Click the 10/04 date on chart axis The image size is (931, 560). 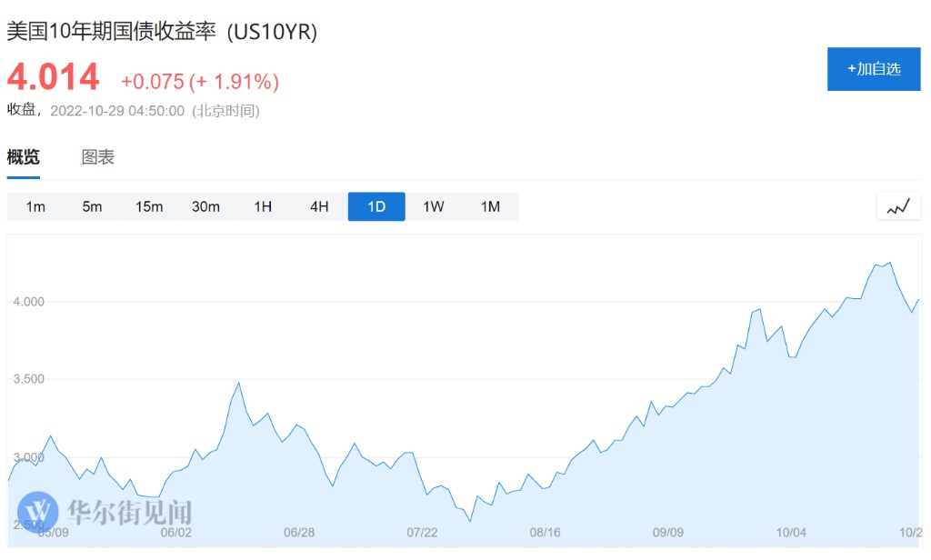[792, 532]
